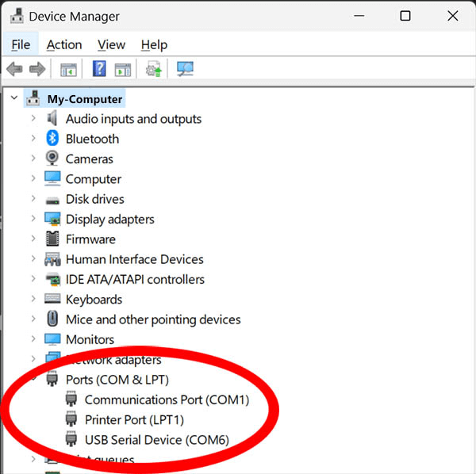476x474 pixels.
Task: Select the Display adapters label
Action: tap(110, 220)
